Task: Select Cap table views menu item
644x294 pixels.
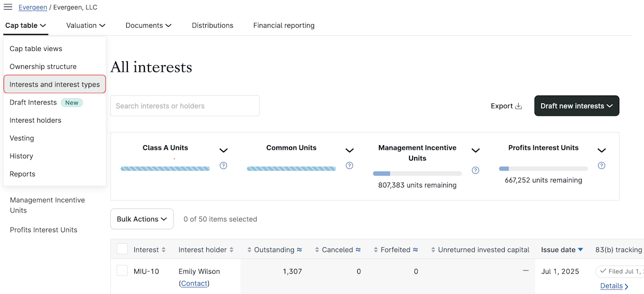Action: [54, 49]
